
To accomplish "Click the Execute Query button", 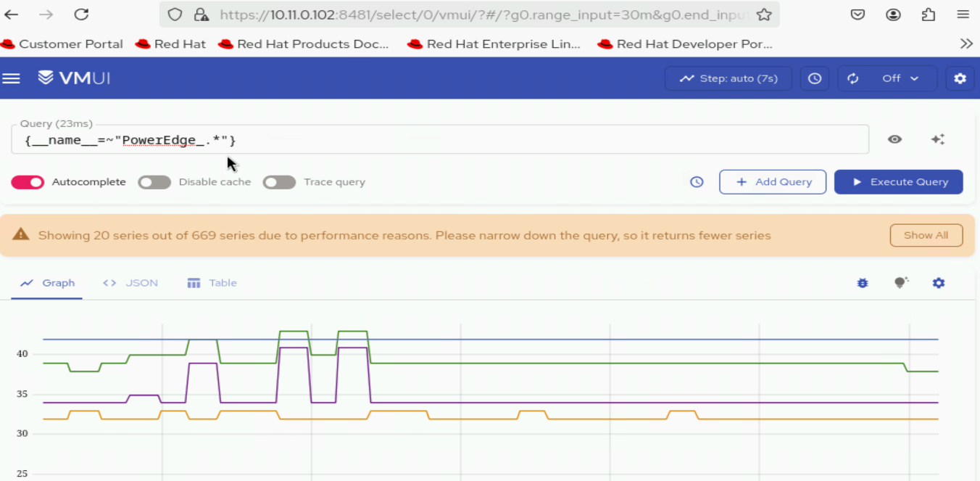I will point(899,182).
